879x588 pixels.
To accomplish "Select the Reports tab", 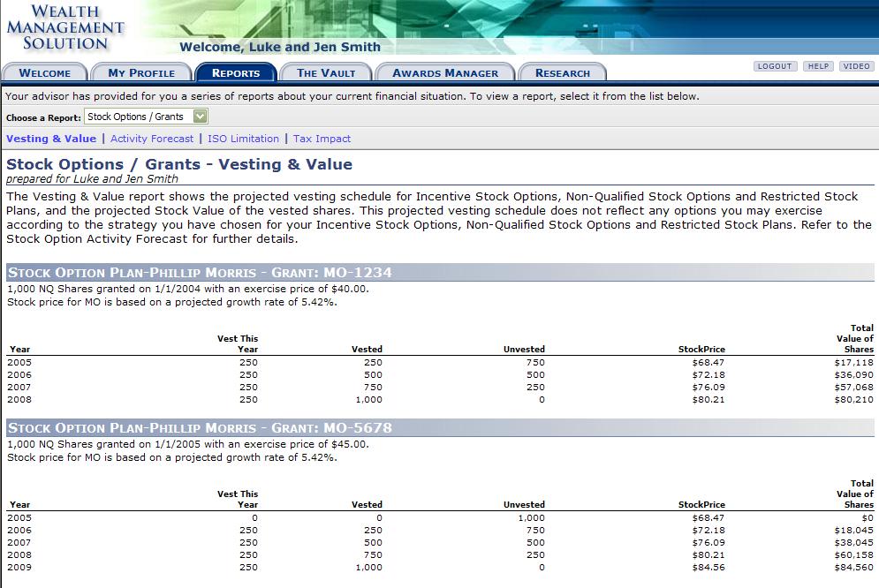I will click(x=236, y=72).
